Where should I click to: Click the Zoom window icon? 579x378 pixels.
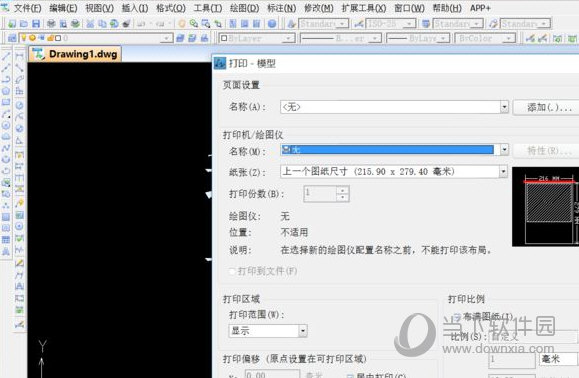coord(206,24)
